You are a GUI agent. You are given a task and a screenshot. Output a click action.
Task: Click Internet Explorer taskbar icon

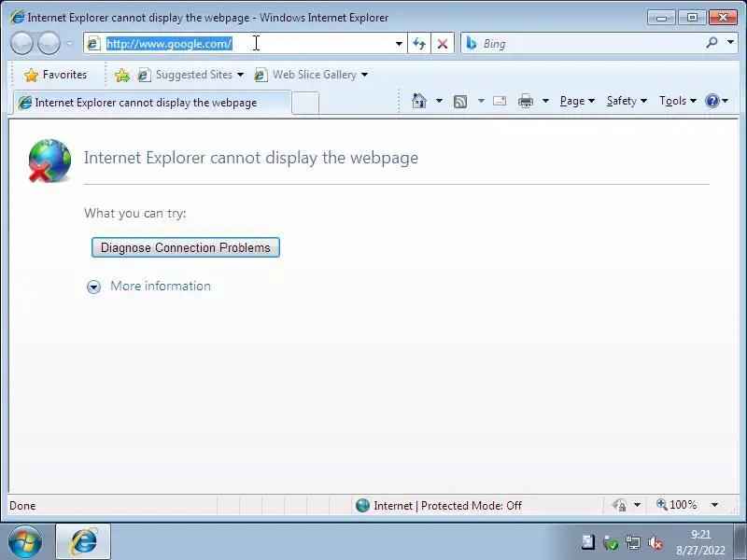click(83, 542)
